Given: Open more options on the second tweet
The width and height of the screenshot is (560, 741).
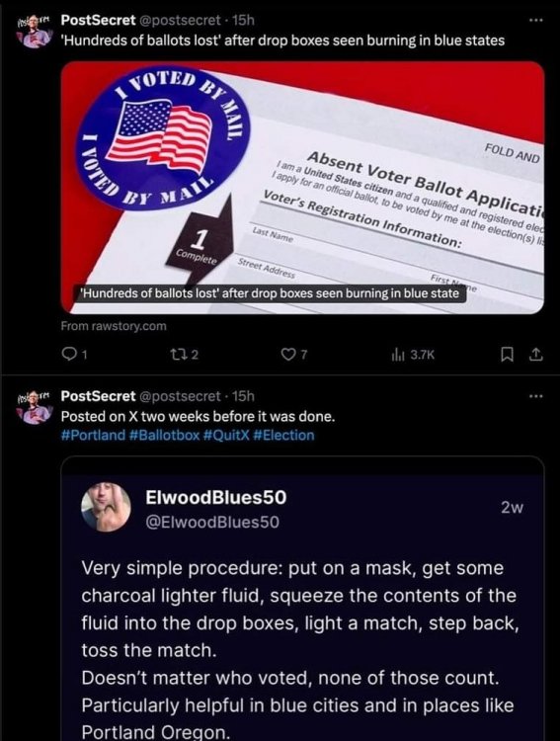Looking at the screenshot, I should click(x=536, y=396).
